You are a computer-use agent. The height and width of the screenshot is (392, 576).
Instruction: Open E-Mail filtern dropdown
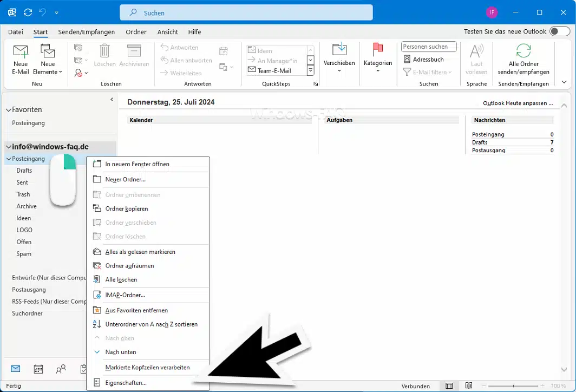tap(427, 72)
